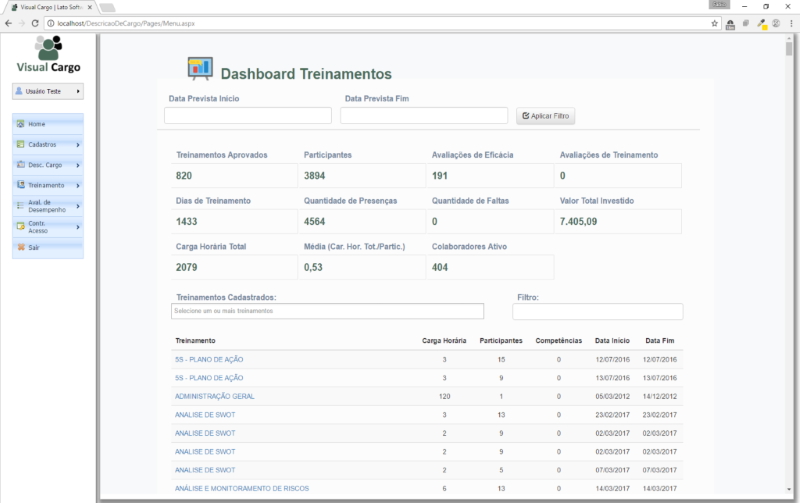This screenshot has height=503, width=800.
Task: Click the Carga Horária column header
Action: tap(444, 340)
